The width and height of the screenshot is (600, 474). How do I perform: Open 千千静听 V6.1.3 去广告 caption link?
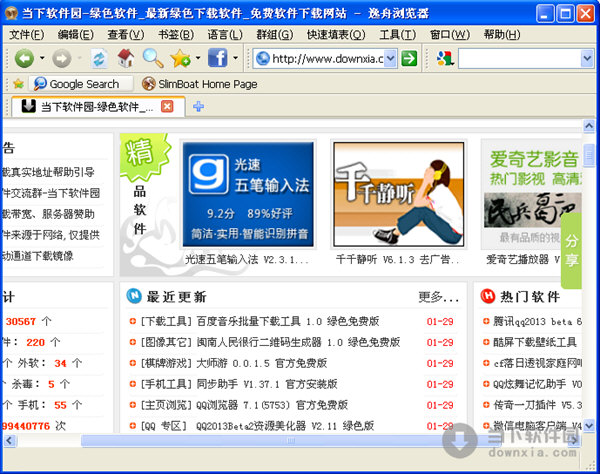(x=398, y=259)
